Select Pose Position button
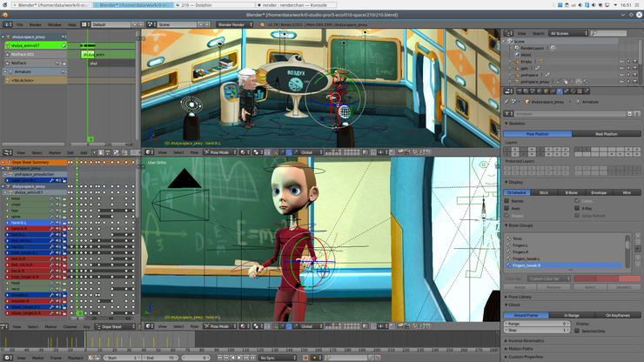This screenshot has height=362, width=644. point(538,134)
